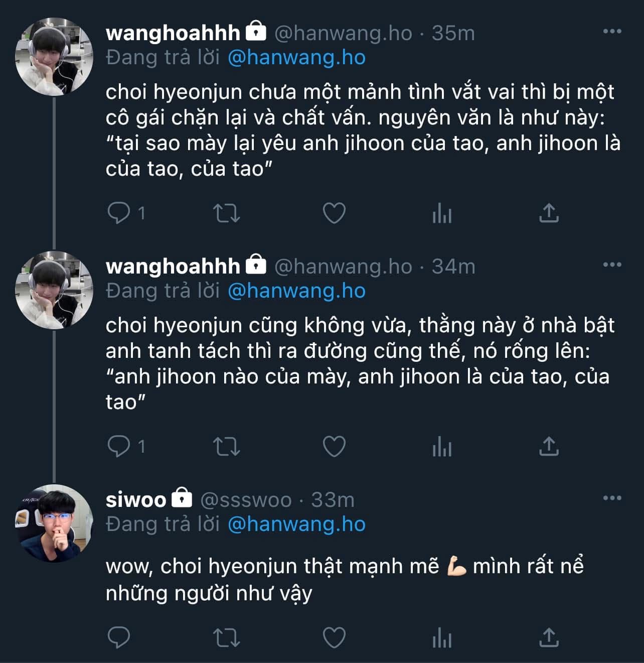The width and height of the screenshot is (644, 663).
Task: Open more options for the 35m tweet
Action: click(x=612, y=32)
